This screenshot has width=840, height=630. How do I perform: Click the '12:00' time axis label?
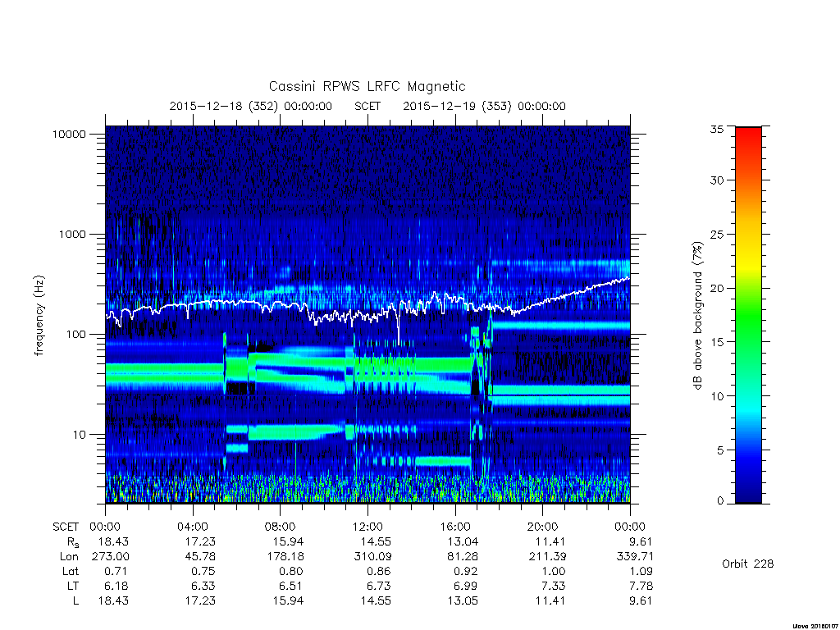pos(367,527)
